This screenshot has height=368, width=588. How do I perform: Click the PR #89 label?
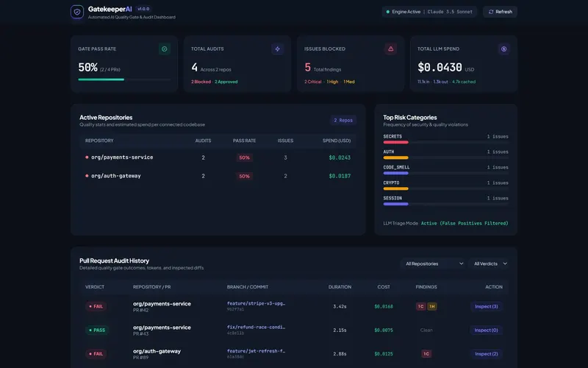[x=140, y=358]
